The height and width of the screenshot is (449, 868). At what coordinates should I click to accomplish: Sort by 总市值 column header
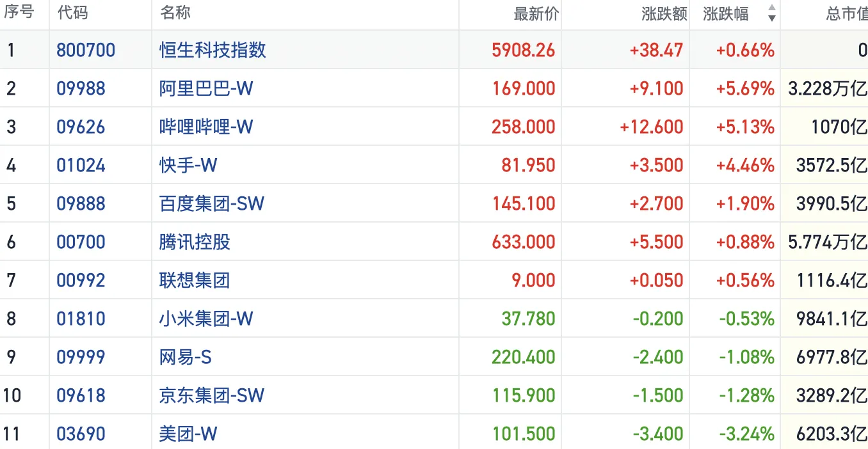[x=846, y=14]
